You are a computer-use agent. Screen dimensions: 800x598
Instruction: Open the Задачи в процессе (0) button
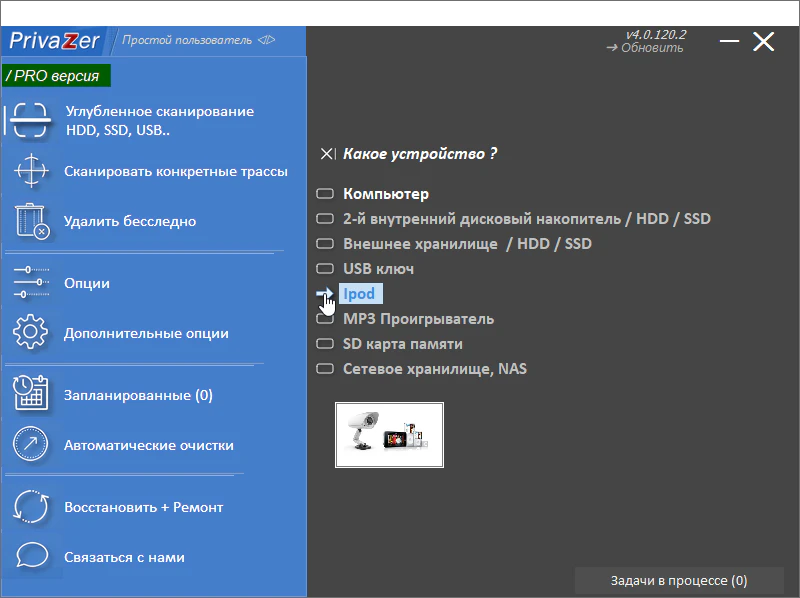tap(678, 581)
